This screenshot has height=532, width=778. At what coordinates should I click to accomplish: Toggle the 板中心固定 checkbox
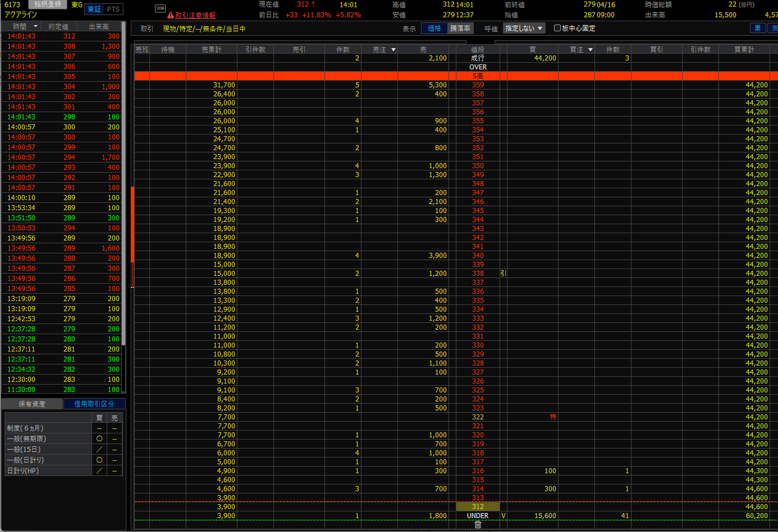point(557,28)
